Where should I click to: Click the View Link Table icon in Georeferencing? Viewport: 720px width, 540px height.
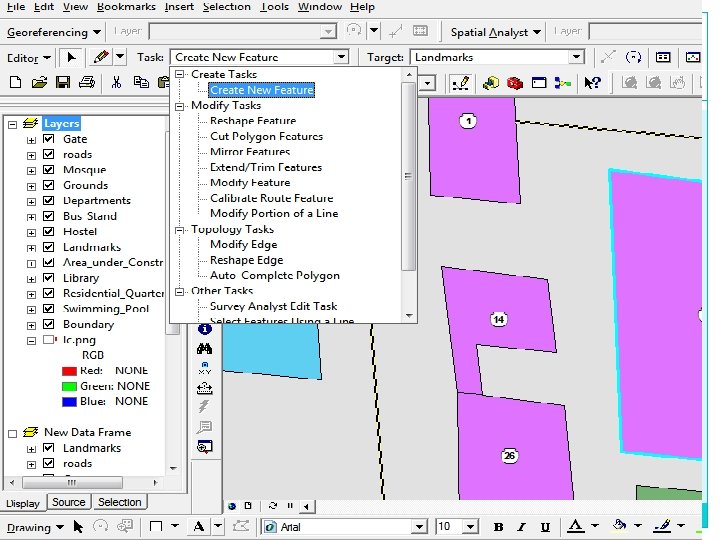coord(420,31)
